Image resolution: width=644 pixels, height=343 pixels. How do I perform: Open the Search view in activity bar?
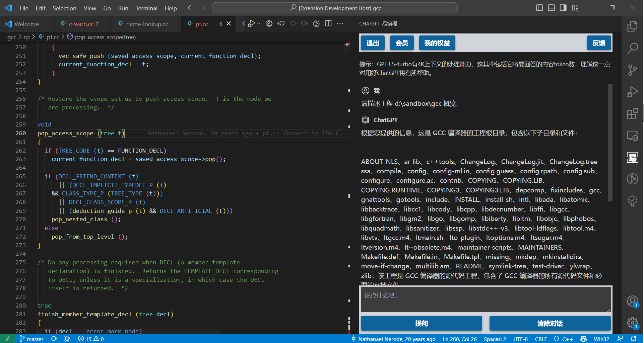(x=632, y=48)
